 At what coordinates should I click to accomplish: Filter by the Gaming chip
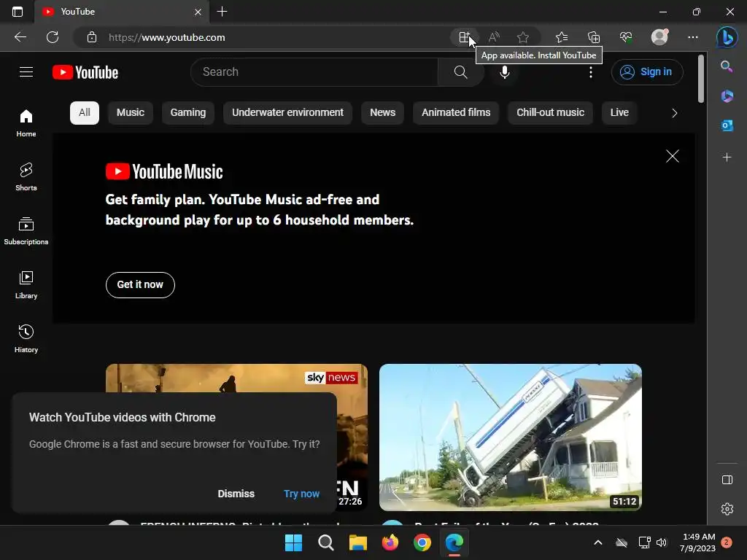tap(188, 113)
